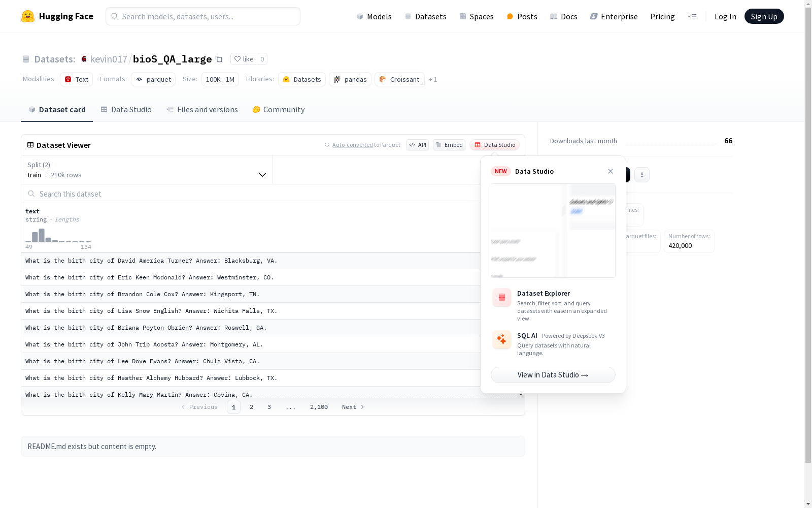This screenshot has width=812, height=508.
Task: Select the 100K - 1M size tag
Action: (x=220, y=79)
